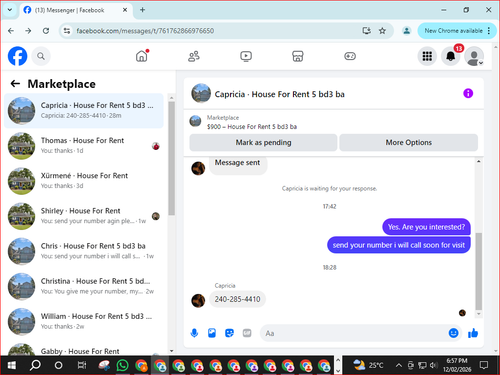Open the emoji picker smiley icon
This screenshot has width=500, height=375.
point(453,333)
